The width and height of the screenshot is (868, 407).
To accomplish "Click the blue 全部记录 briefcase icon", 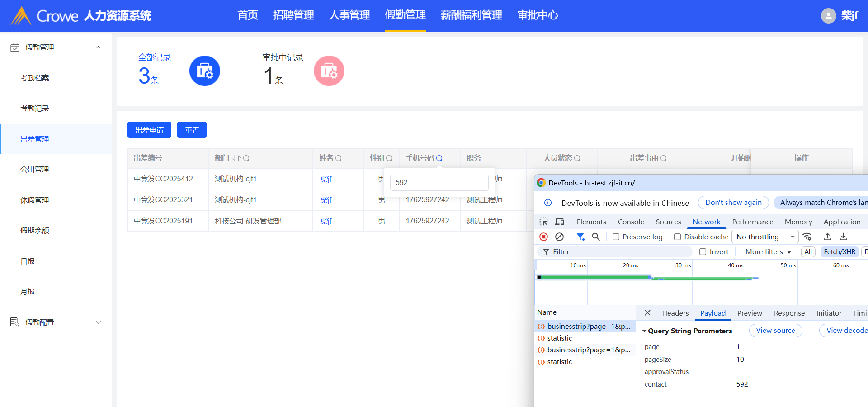I will click(204, 71).
